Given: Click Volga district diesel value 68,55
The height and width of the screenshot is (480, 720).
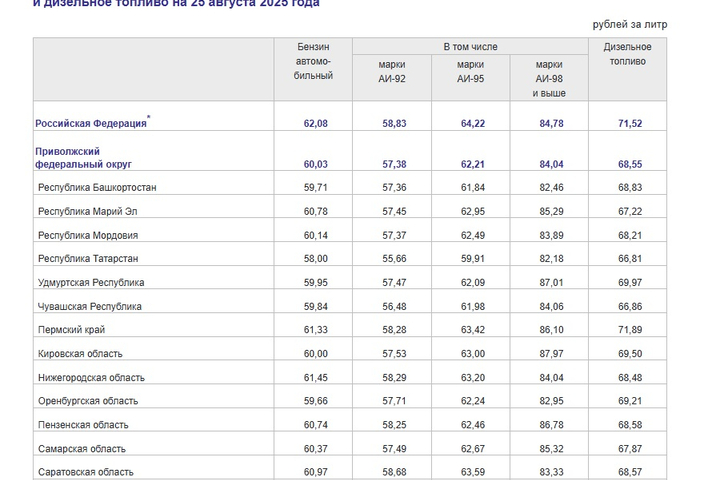Looking at the screenshot, I should point(630,164).
